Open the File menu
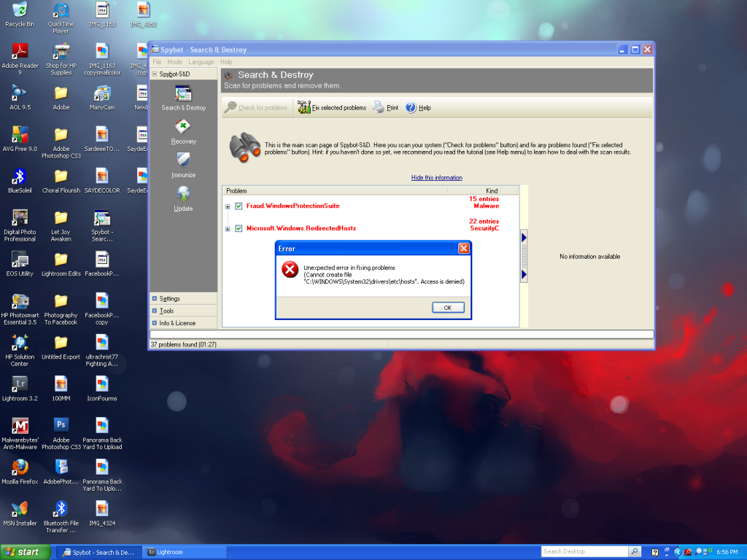Screen dimensions: 747x560 coord(157,62)
